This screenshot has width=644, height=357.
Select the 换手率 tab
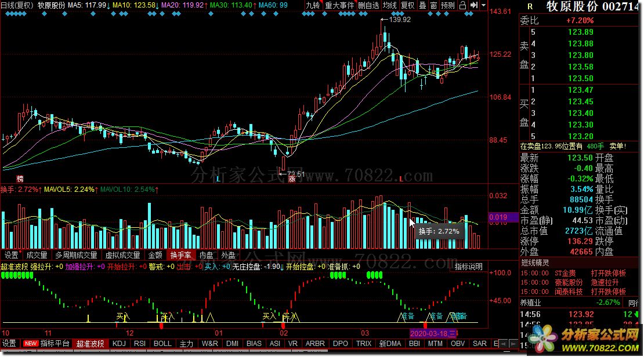tap(180, 255)
